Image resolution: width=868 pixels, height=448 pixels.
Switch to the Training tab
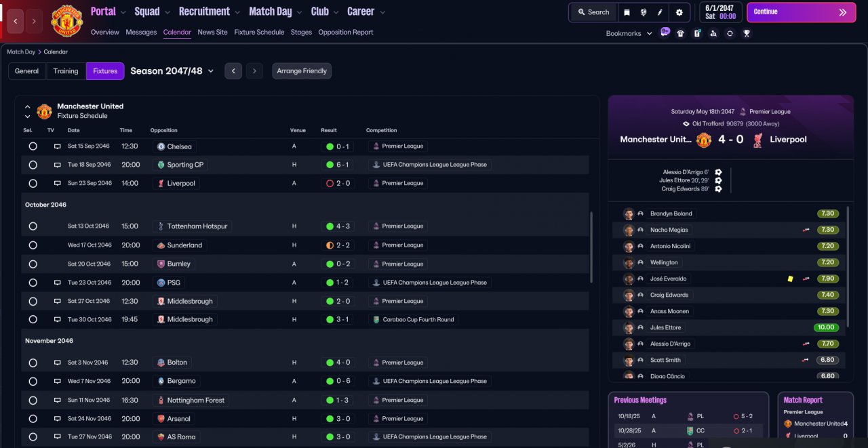pyautogui.click(x=66, y=71)
